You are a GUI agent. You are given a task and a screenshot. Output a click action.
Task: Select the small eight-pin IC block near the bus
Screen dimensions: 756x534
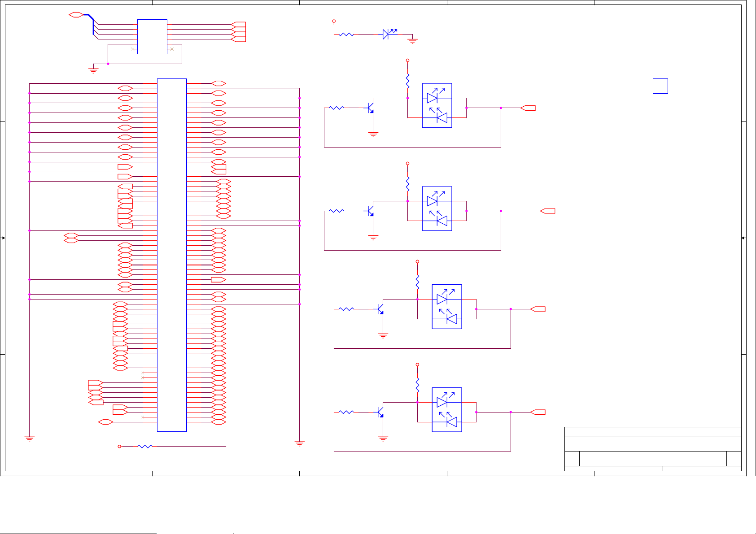(152, 37)
